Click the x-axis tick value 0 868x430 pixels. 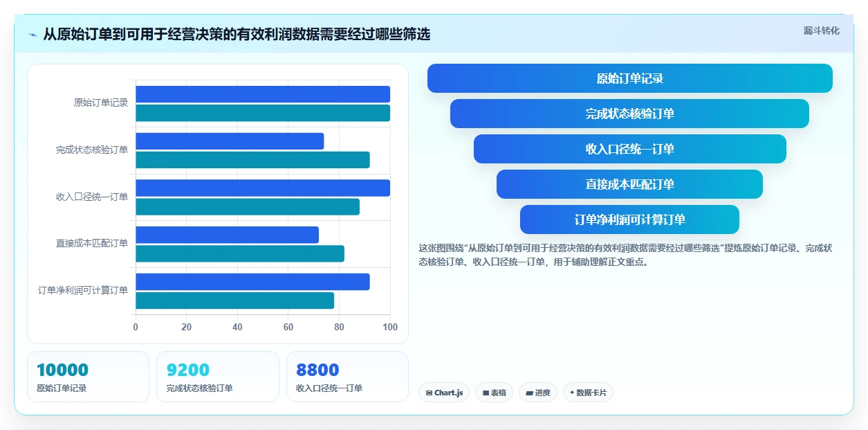(x=136, y=327)
